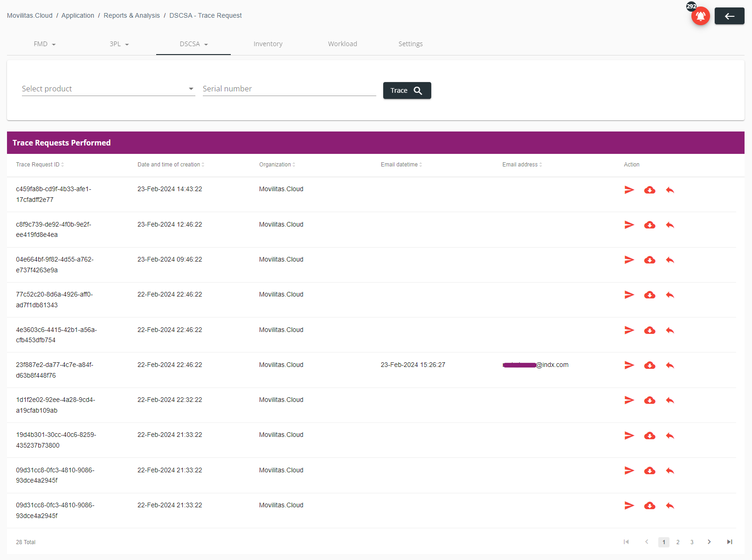Click reply arrow for 1d1f2e02 row
The height and width of the screenshot is (560, 752).
point(670,400)
